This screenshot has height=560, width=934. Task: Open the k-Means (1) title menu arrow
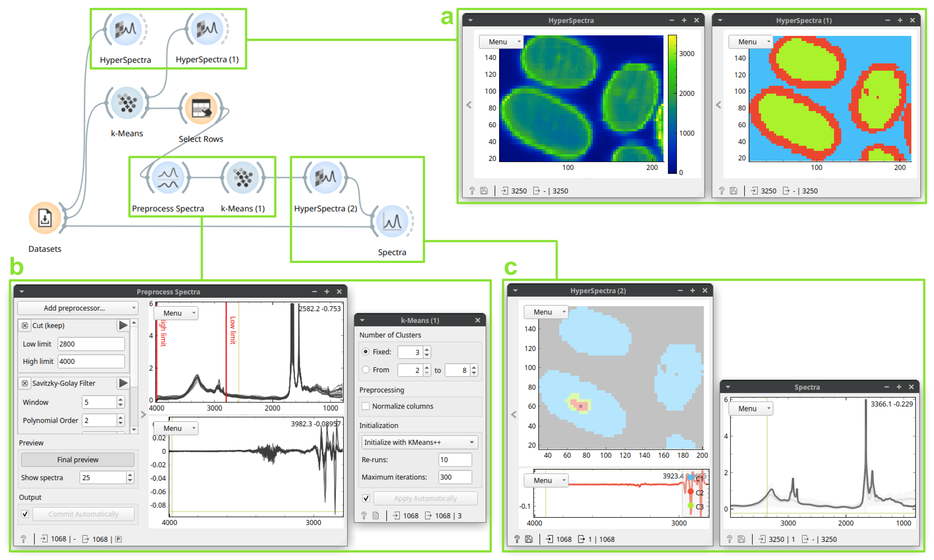click(x=362, y=320)
